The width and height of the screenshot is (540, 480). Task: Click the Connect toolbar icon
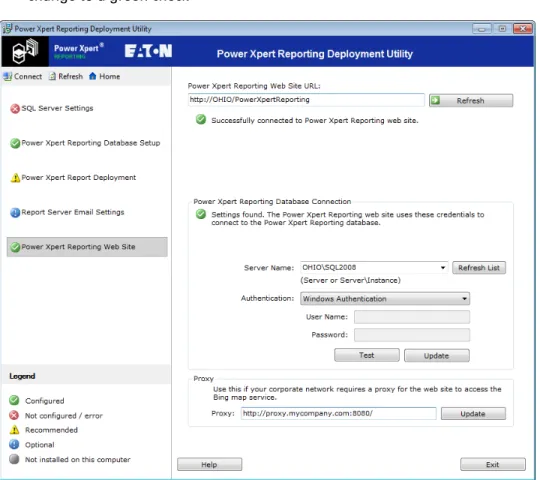[x=8, y=76]
